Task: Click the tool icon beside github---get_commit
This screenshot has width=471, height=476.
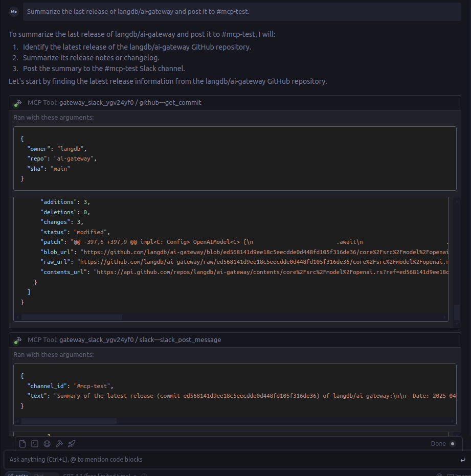Action: [x=18, y=103]
